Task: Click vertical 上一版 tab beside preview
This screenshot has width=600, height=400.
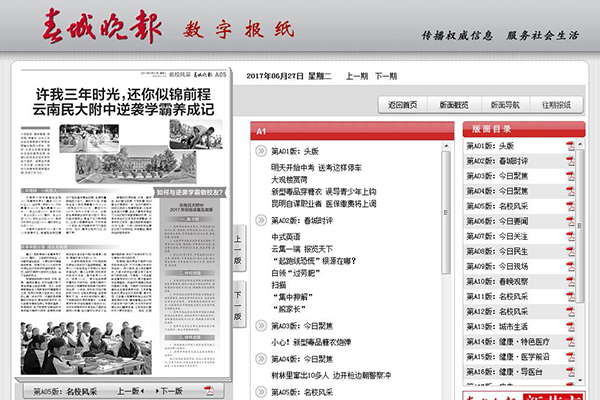Action: click(239, 249)
